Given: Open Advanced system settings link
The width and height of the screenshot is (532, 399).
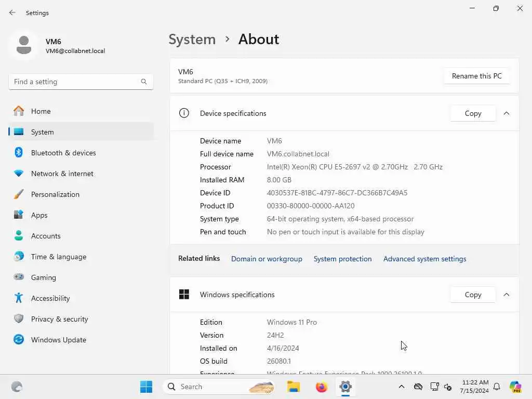Looking at the screenshot, I should (x=424, y=259).
